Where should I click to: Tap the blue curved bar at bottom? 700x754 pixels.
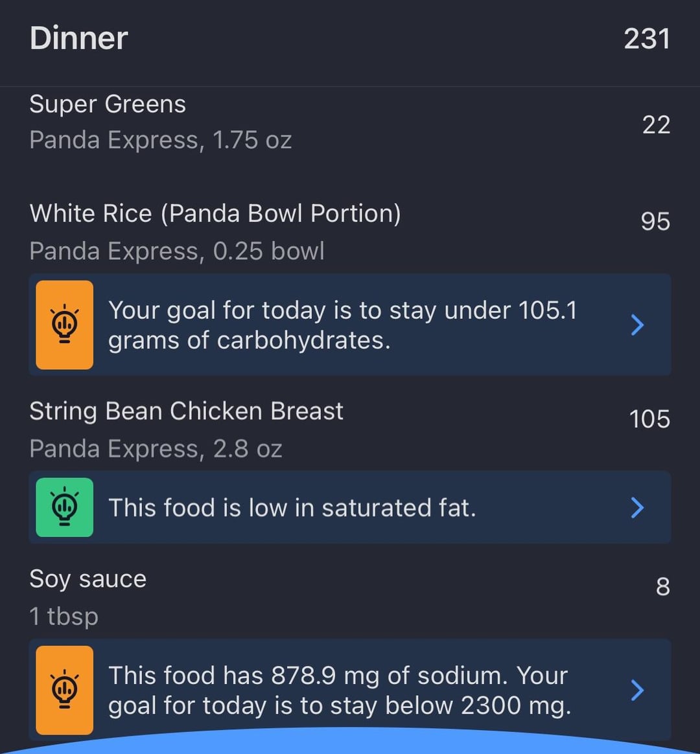350,743
